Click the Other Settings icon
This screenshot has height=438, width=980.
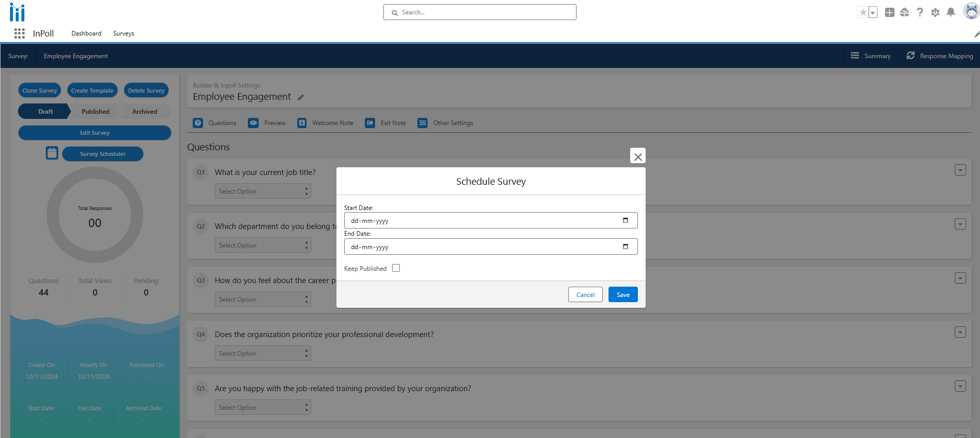click(x=423, y=123)
